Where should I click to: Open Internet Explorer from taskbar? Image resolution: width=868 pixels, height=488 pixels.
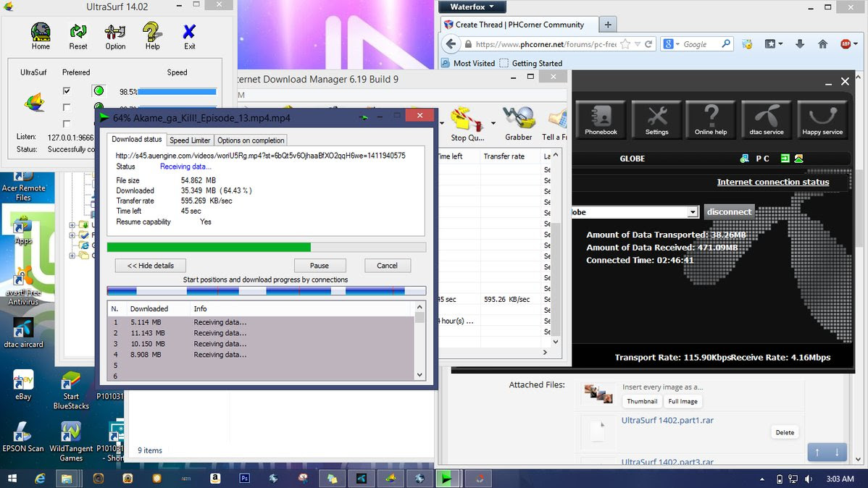pos(40,479)
